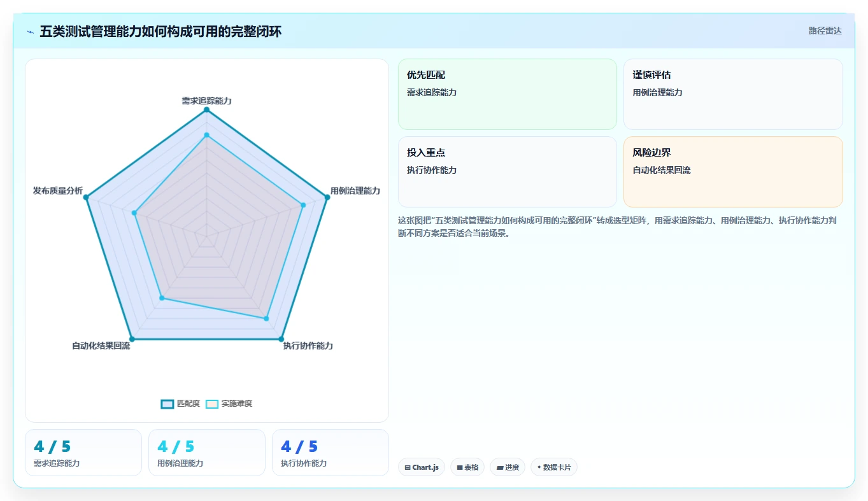
Task: Click 需求追踪能力 text in 优先匹配 card
Action: [x=432, y=92]
